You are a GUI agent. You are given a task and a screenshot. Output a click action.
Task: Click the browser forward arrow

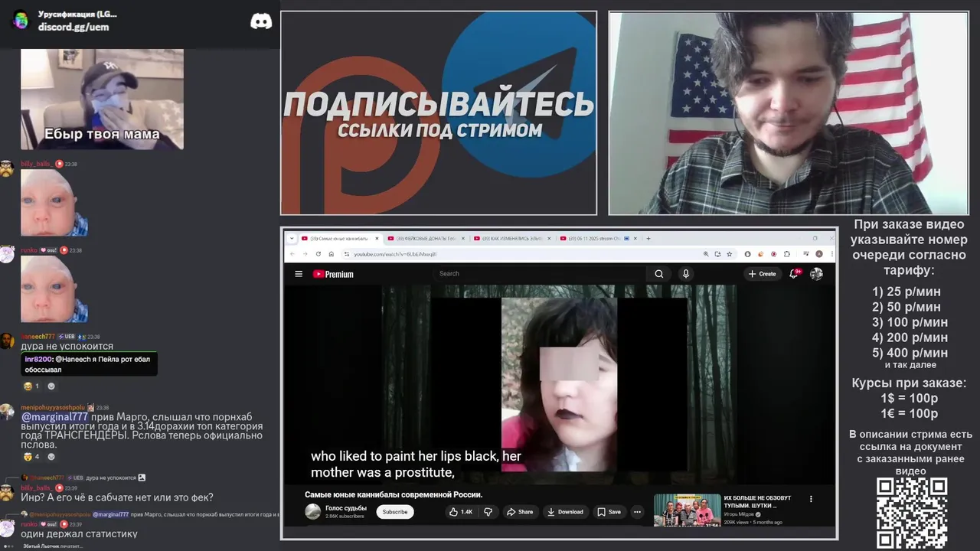click(305, 254)
